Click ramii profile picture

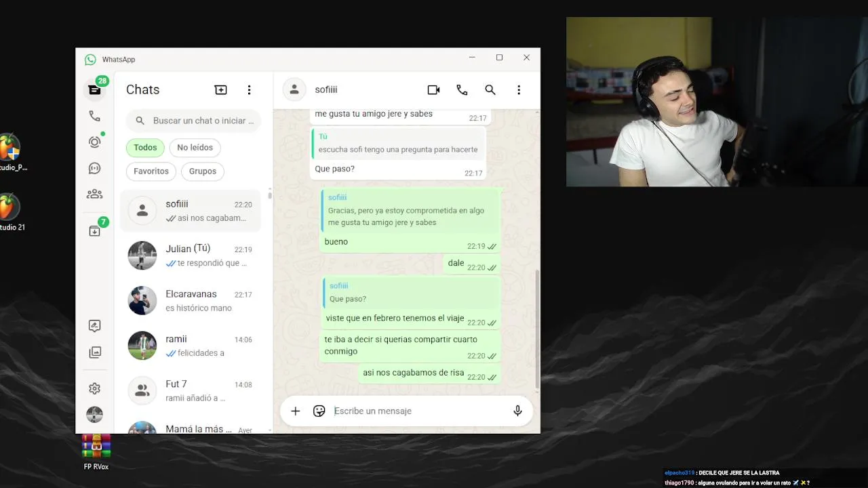[142, 345]
